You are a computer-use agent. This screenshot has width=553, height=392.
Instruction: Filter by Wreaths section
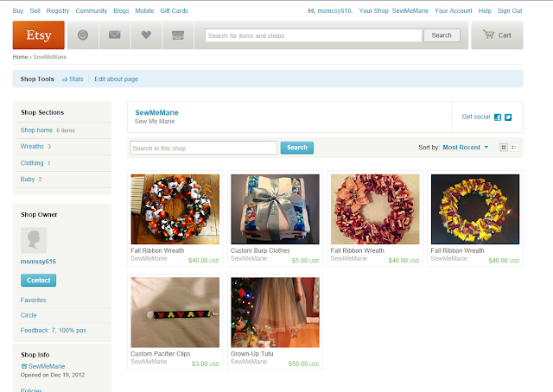coord(32,146)
